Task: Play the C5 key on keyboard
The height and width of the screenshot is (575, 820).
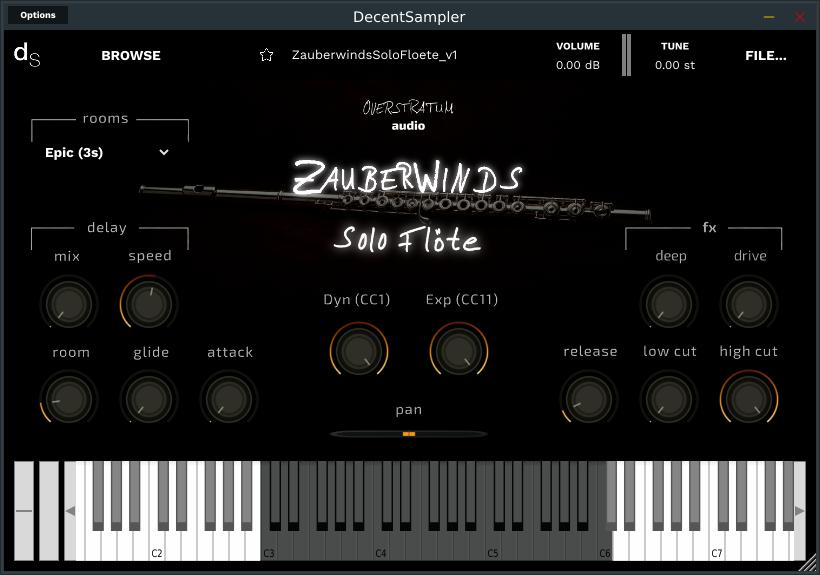Action: (492, 546)
